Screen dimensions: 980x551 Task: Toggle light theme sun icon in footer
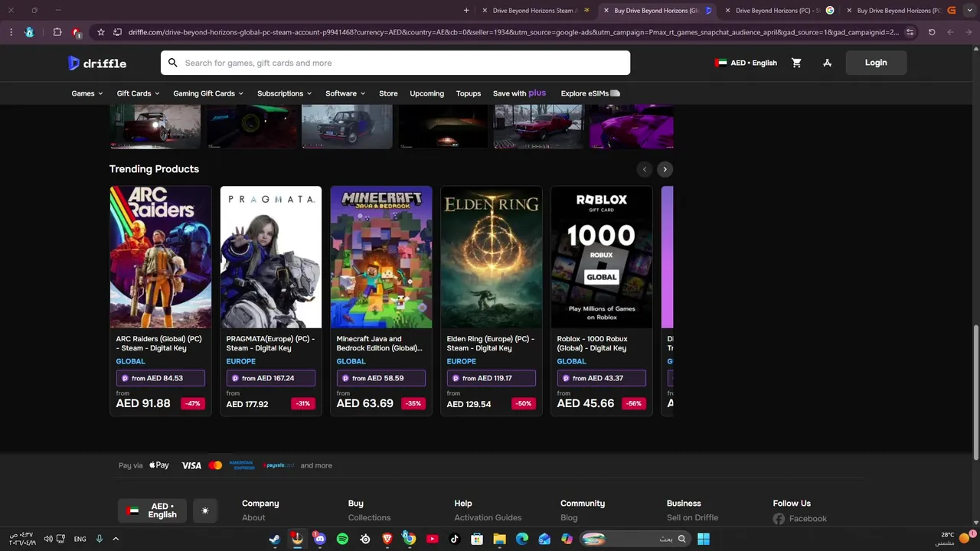pyautogui.click(x=204, y=510)
